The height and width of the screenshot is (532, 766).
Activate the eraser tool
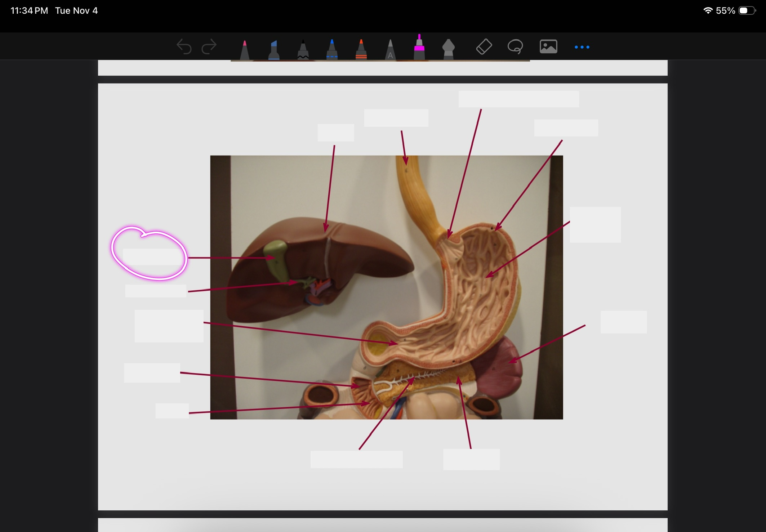(484, 47)
